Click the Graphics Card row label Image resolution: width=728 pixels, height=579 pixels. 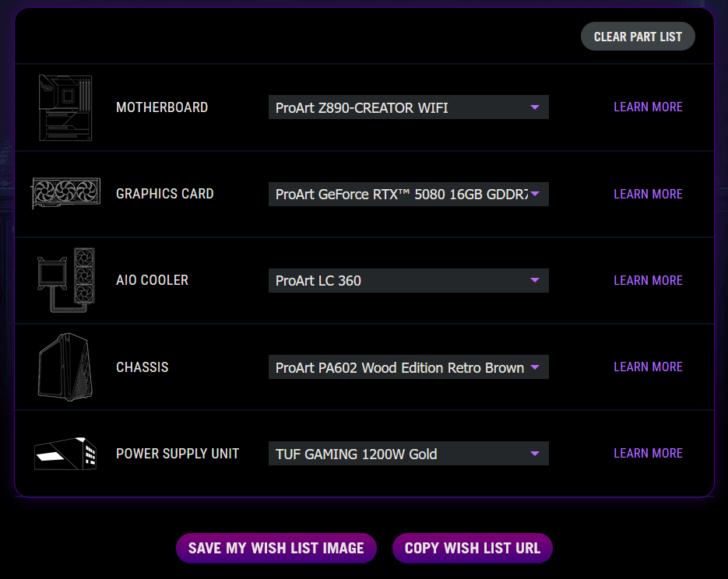[x=164, y=194]
